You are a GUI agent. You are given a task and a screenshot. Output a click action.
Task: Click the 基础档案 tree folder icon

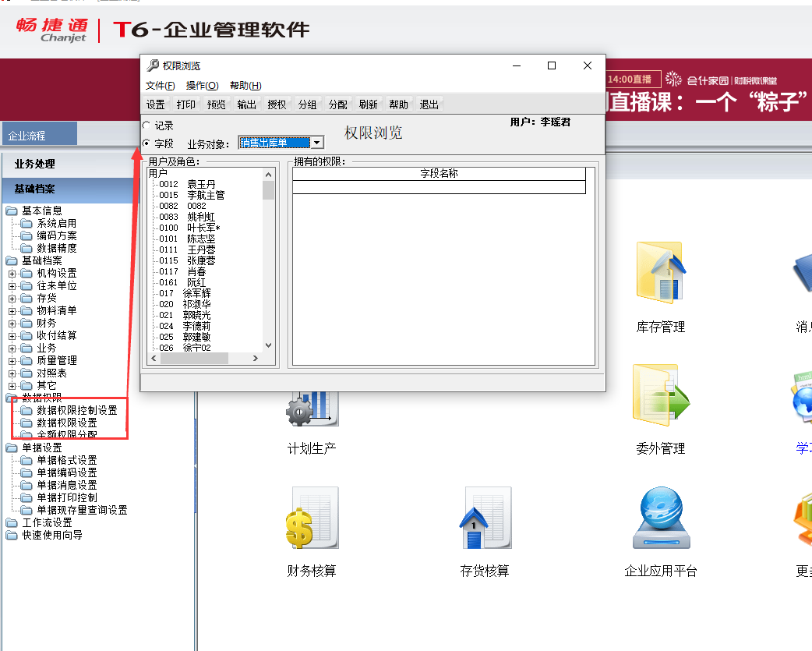12,260
